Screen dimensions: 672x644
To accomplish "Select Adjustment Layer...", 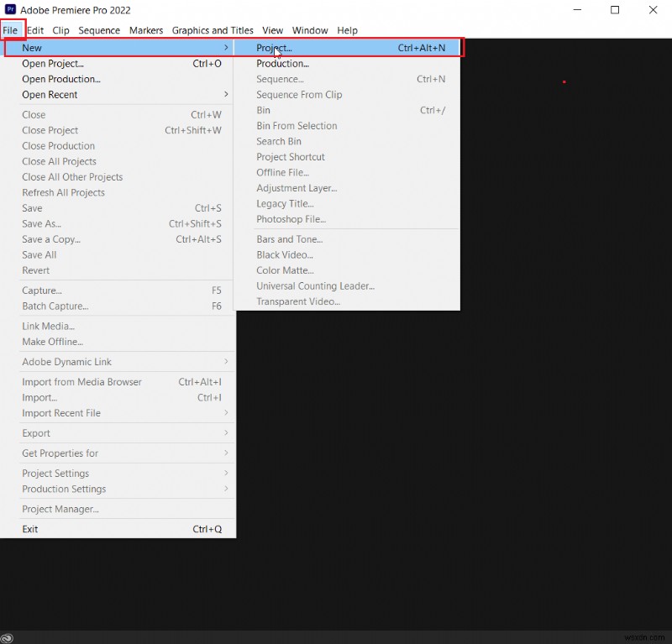I will (347, 188).
